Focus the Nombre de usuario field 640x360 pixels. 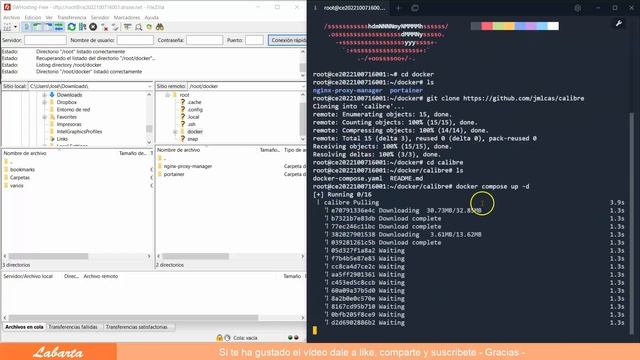click(x=135, y=40)
